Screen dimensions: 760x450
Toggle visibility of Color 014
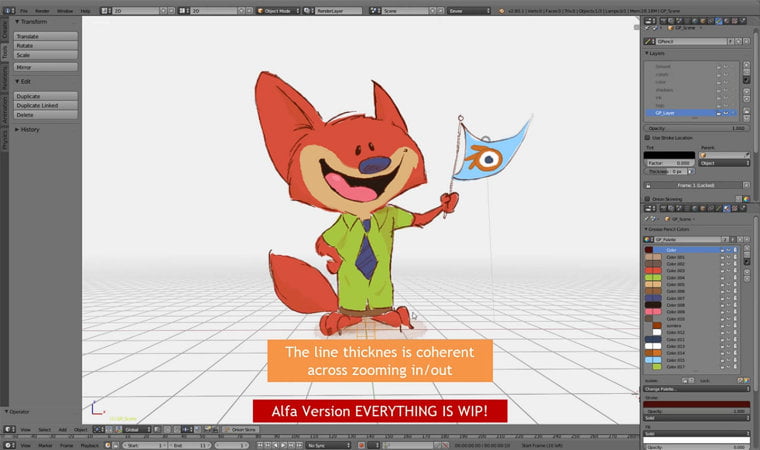(x=728, y=354)
